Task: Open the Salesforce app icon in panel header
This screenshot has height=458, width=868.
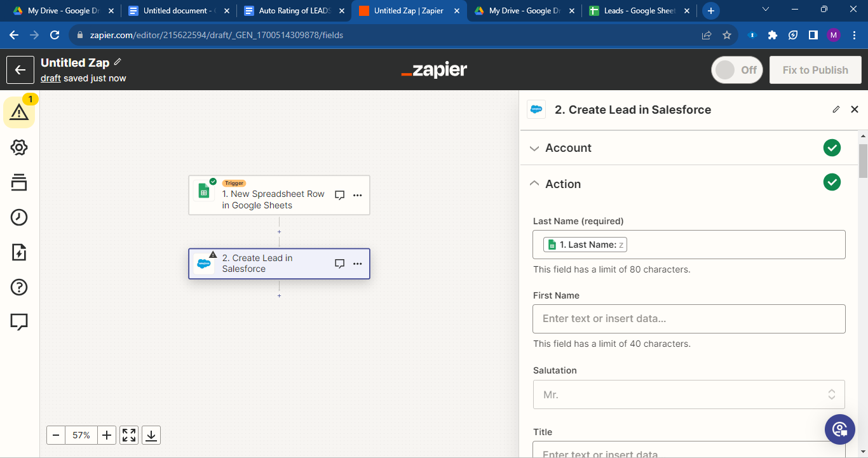Action: (536, 109)
